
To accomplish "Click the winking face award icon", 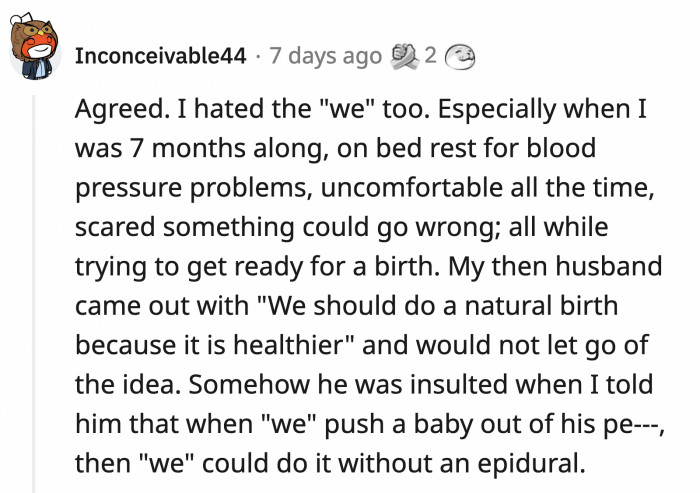I will 459,56.
